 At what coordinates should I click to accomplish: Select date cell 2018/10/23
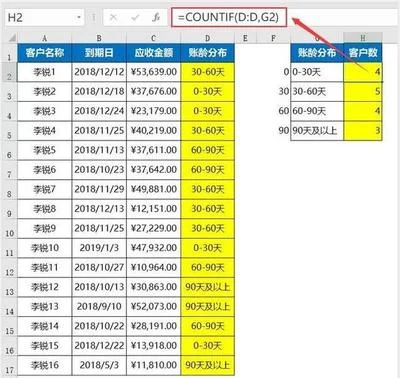[x=99, y=170]
